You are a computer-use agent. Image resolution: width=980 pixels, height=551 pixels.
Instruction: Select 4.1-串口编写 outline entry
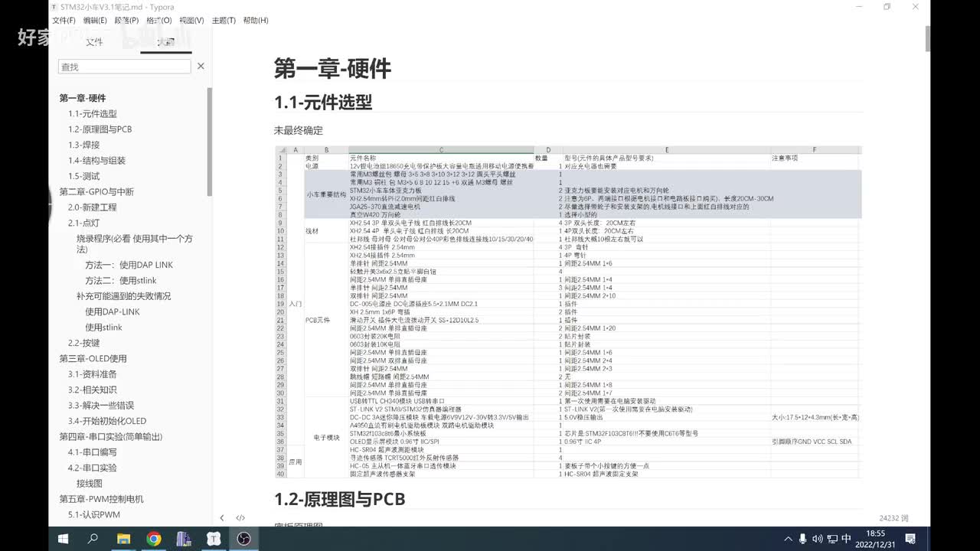coord(93,452)
